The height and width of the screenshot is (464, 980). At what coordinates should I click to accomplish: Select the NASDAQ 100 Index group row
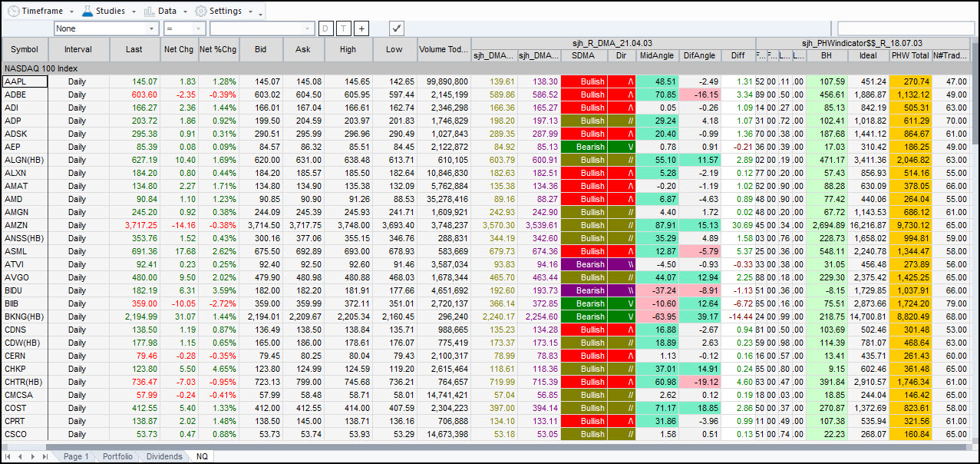487,68
